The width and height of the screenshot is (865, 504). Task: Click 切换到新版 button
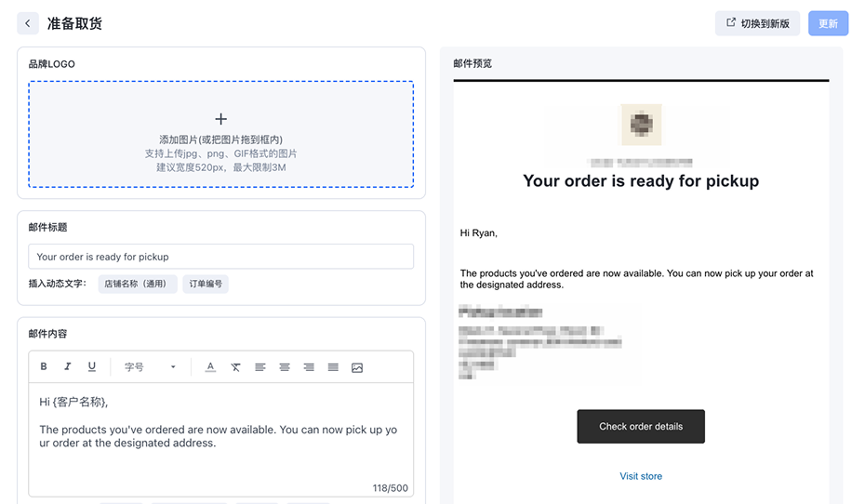tap(757, 23)
